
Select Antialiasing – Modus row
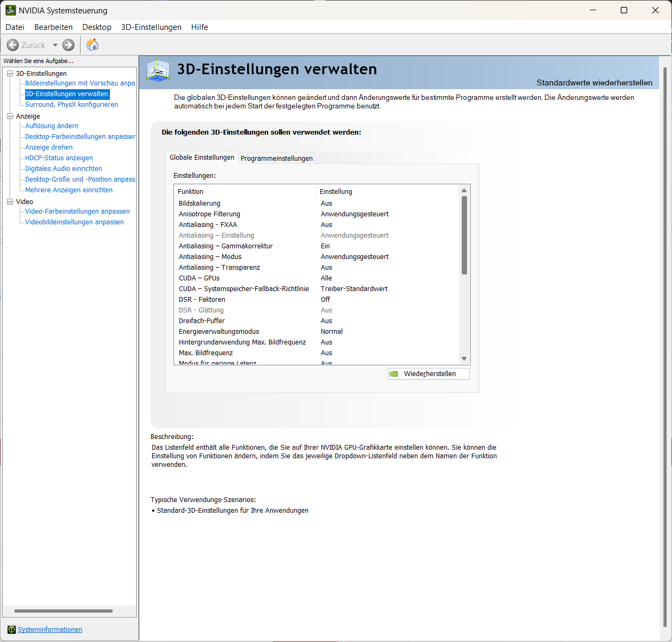click(317, 257)
